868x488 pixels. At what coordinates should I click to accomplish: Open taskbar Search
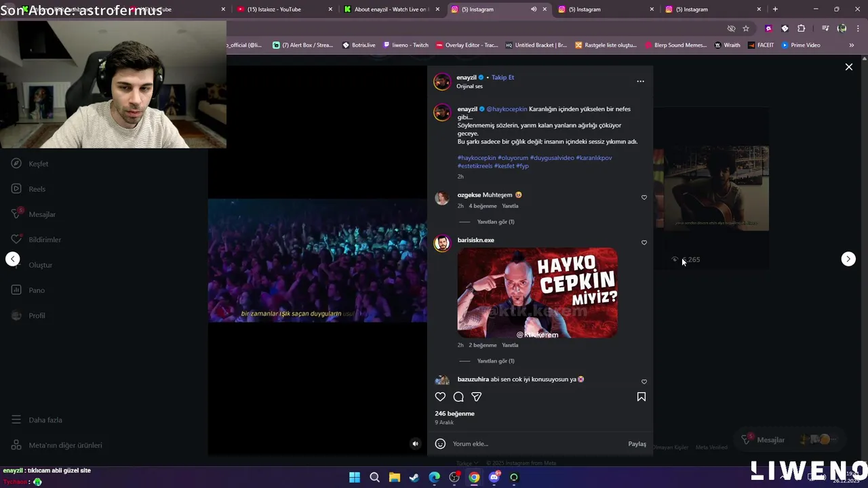pyautogui.click(x=374, y=478)
